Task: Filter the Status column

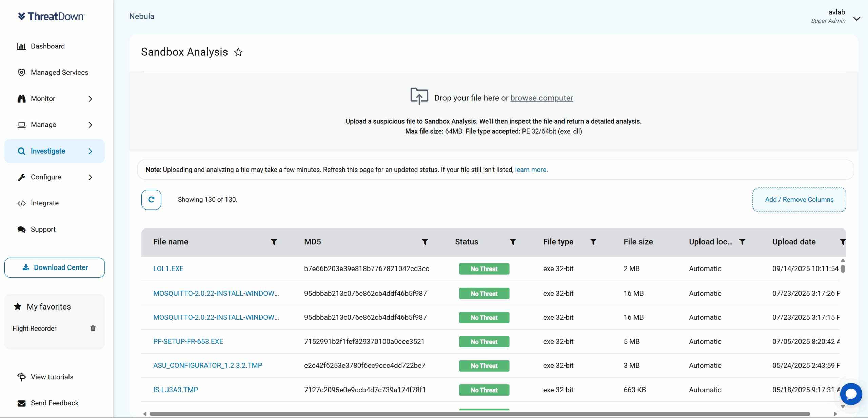Action: 513,242
